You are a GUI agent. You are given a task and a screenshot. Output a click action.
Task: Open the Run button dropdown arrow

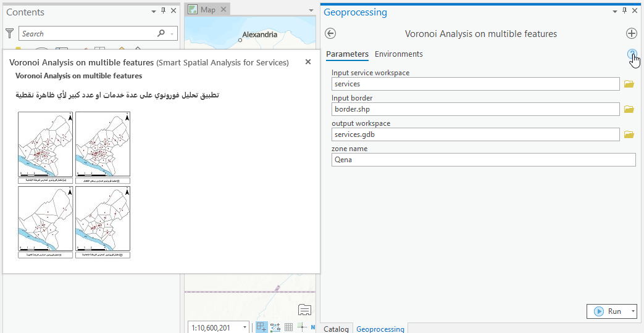pyautogui.click(x=632, y=311)
